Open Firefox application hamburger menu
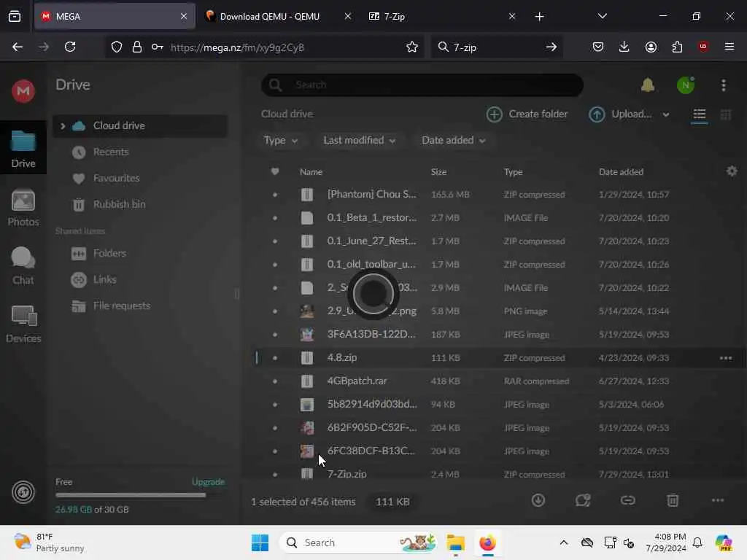The width and height of the screenshot is (747, 560). (x=729, y=47)
